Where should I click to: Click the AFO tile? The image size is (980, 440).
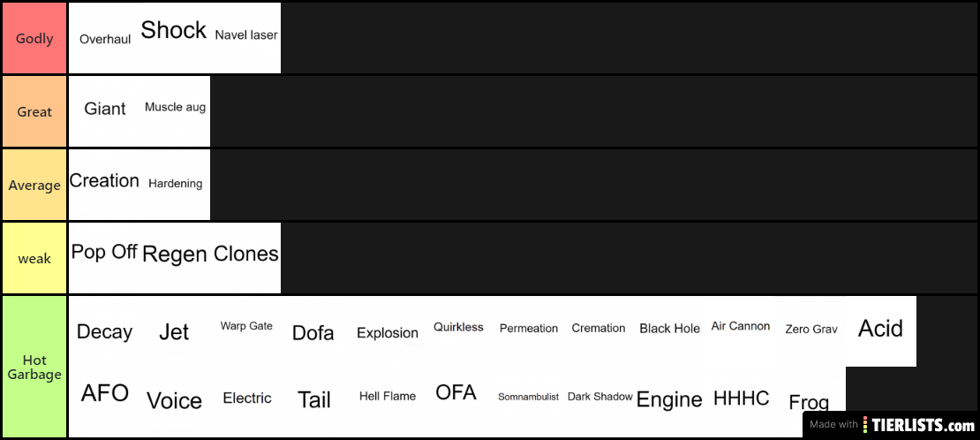[104, 402]
